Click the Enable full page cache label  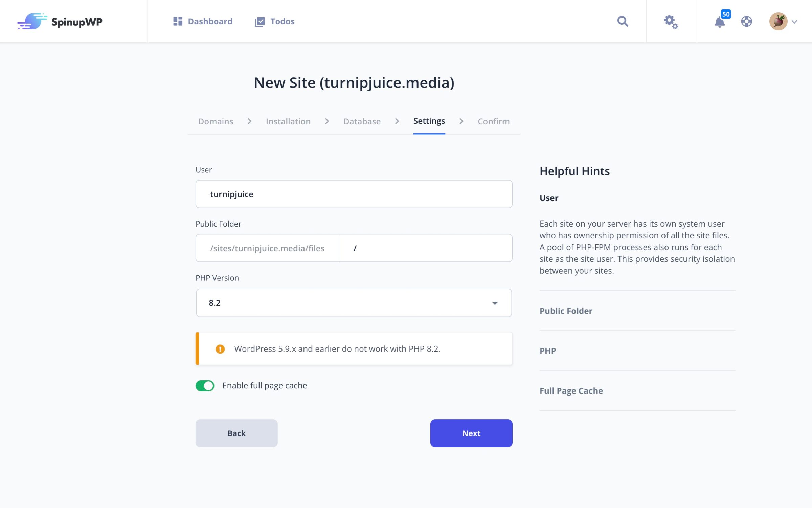265,385
